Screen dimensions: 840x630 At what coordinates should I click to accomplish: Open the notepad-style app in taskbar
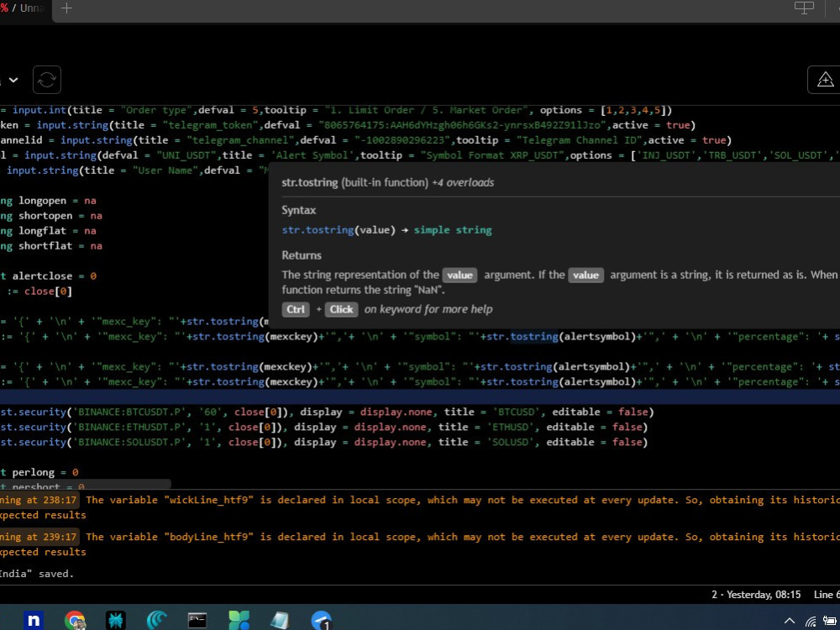(280, 621)
